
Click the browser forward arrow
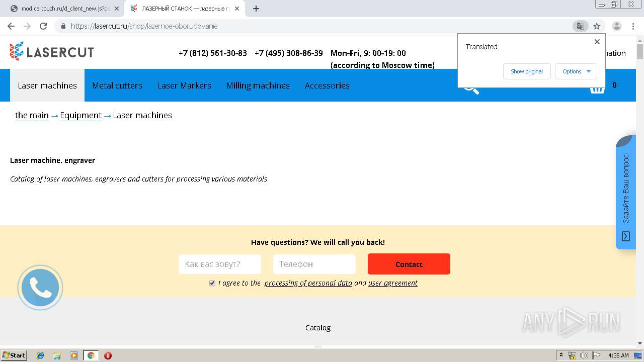(27, 26)
